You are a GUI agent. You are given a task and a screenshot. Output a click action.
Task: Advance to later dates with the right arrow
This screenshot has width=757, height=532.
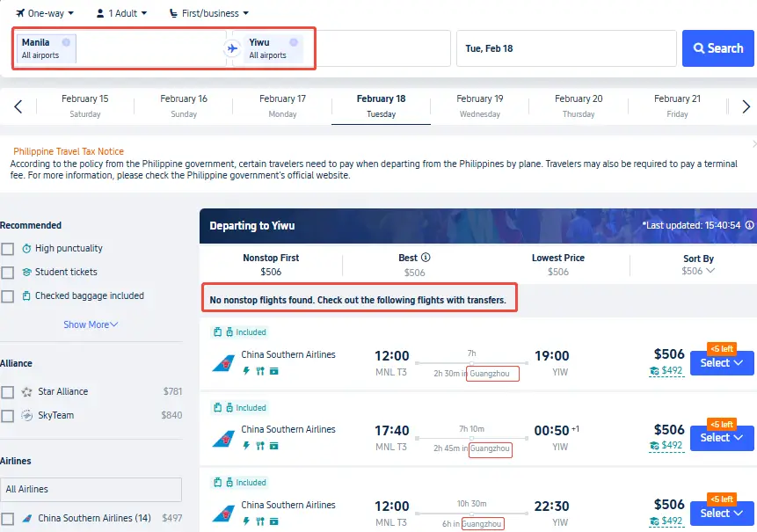pyautogui.click(x=746, y=106)
